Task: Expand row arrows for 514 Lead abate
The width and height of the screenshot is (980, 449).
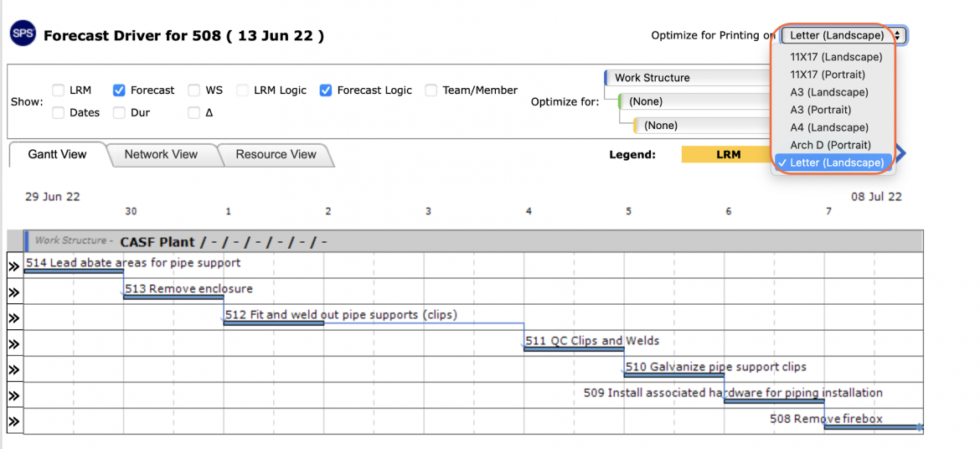Action: click(x=14, y=266)
